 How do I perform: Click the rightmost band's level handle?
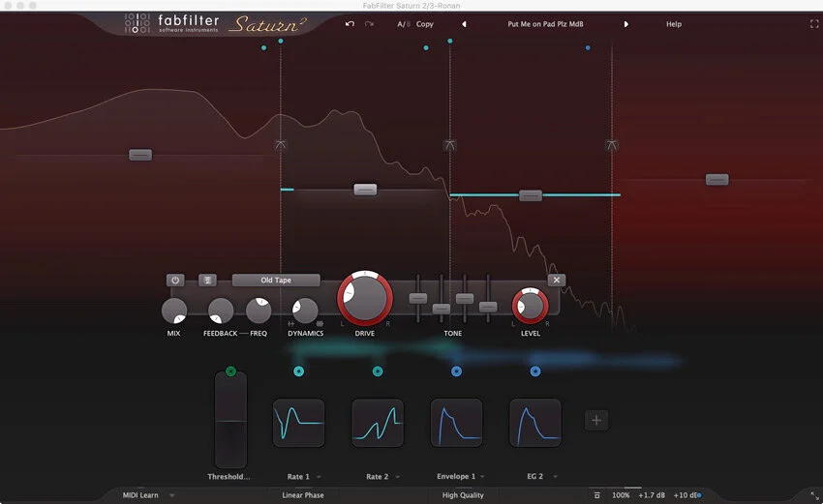tap(716, 179)
